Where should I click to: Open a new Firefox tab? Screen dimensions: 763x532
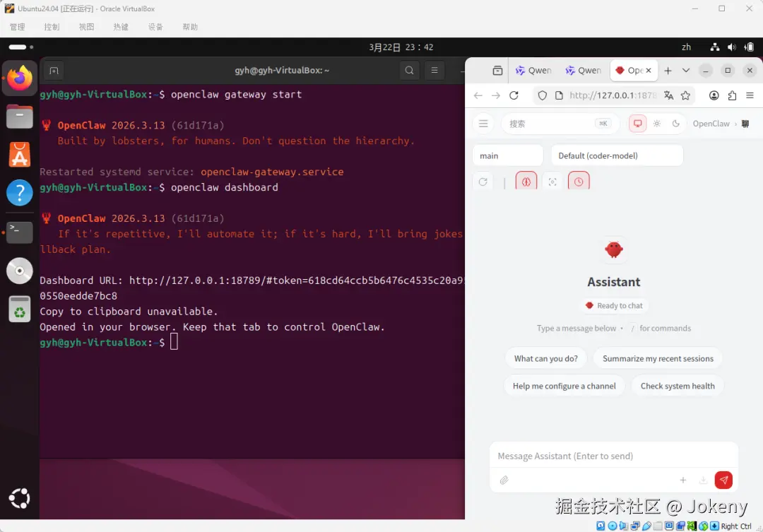pos(668,71)
